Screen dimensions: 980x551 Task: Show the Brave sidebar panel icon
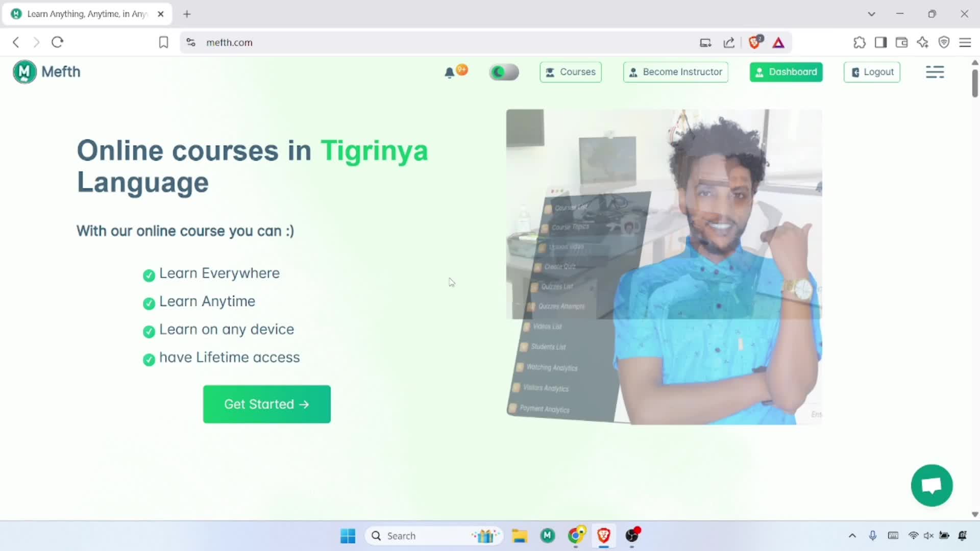click(x=881, y=42)
